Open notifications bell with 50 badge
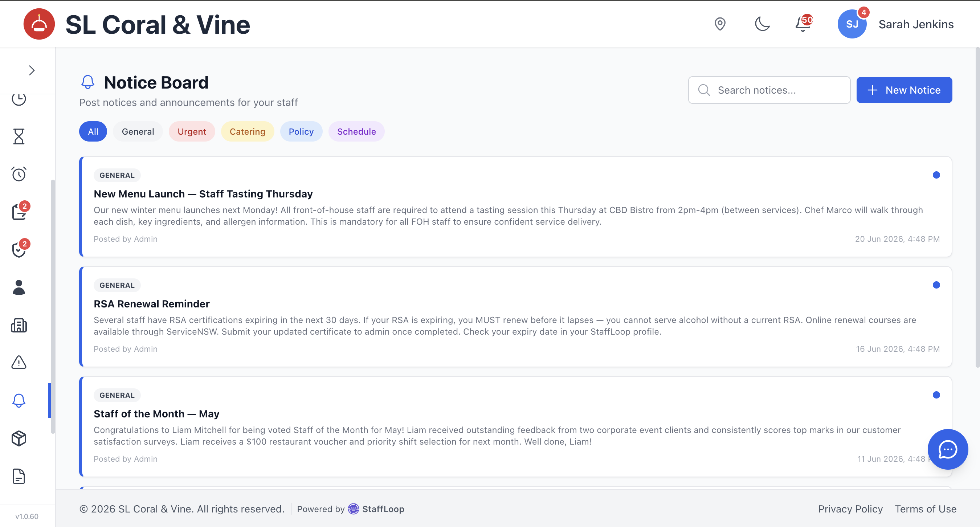This screenshot has width=980, height=527. click(x=803, y=24)
